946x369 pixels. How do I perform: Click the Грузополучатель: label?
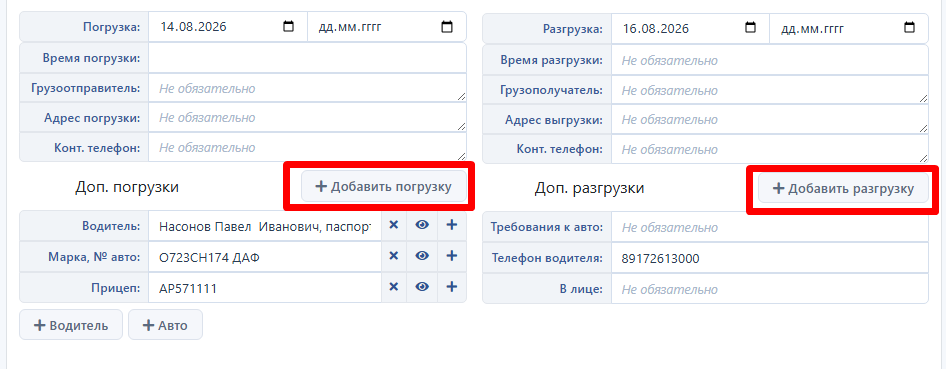[551, 90]
